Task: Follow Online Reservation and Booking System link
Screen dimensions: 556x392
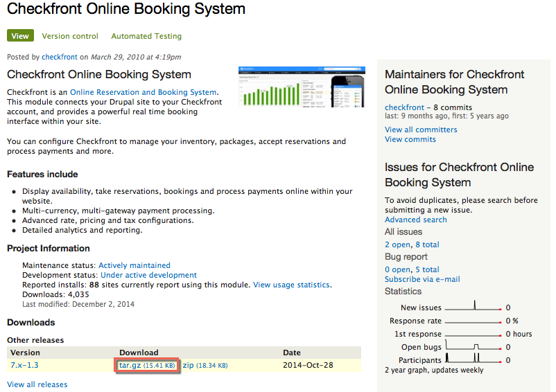Action: point(143,92)
